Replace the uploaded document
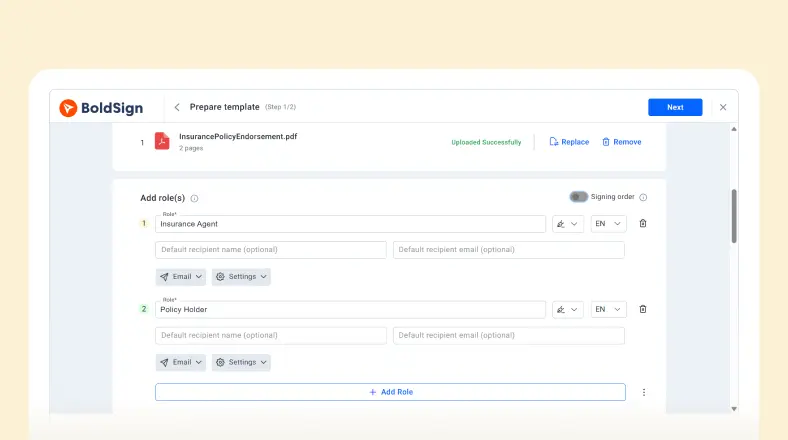 pos(569,142)
